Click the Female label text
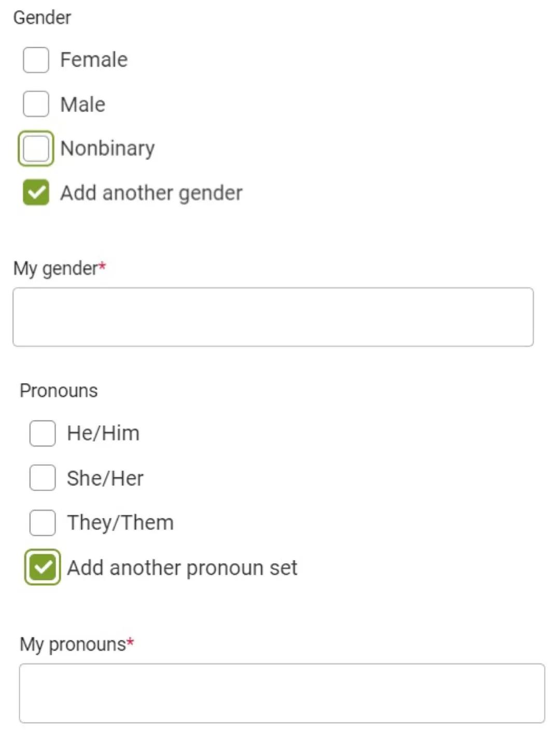 click(x=94, y=60)
